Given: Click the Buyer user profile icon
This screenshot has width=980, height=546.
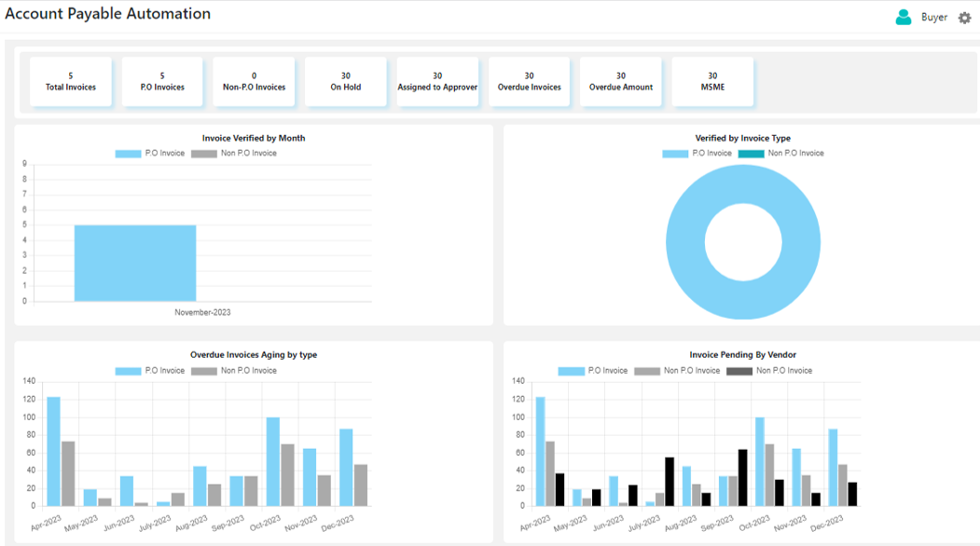Looking at the screenshot, I should [903, 18].
